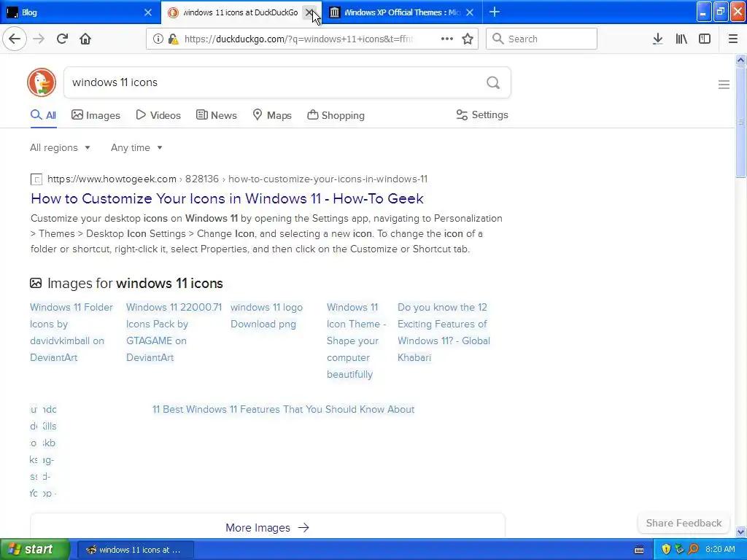Open the Firefox hamburger menu
The width and height of the screenshot is (747, 560).
(733, 39)
